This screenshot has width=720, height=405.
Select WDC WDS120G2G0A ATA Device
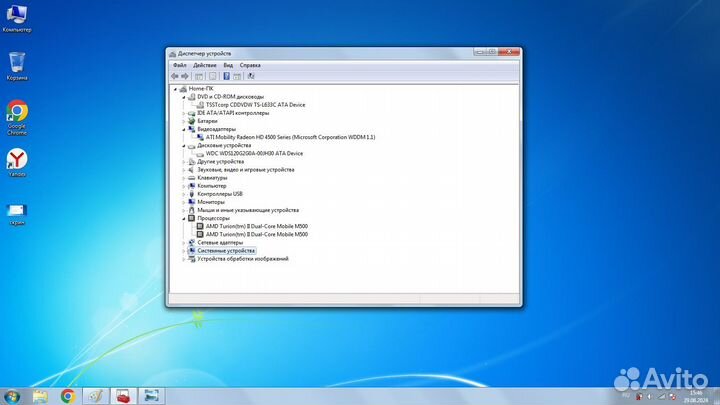(x=254, y=153)
